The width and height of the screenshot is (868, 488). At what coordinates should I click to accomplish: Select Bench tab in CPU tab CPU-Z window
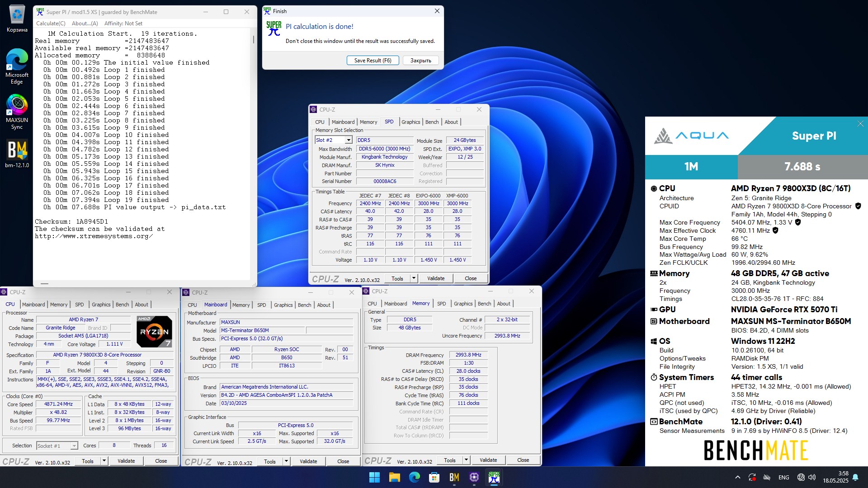(x=122, y=305)
